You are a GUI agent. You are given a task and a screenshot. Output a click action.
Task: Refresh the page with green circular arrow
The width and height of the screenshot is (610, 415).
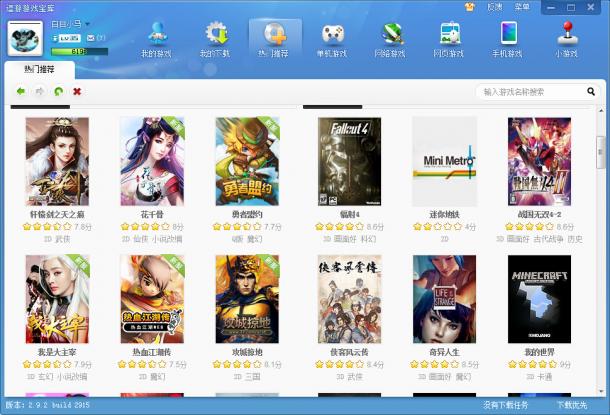pyautogui.click(x=58, y=91)
